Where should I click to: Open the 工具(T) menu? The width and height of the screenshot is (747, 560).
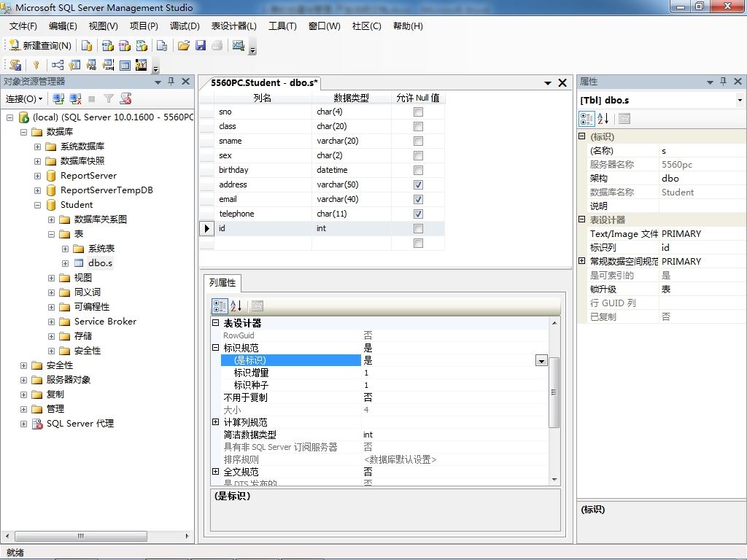[282, 26]
